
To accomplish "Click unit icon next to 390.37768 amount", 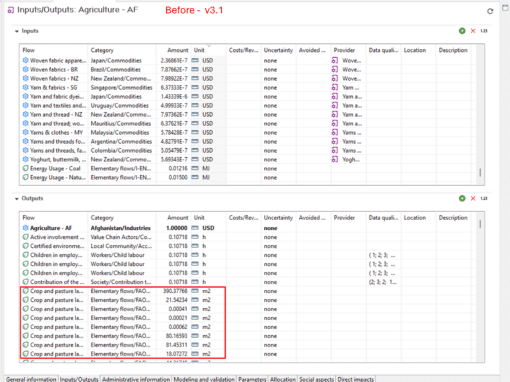I will 195,291.
